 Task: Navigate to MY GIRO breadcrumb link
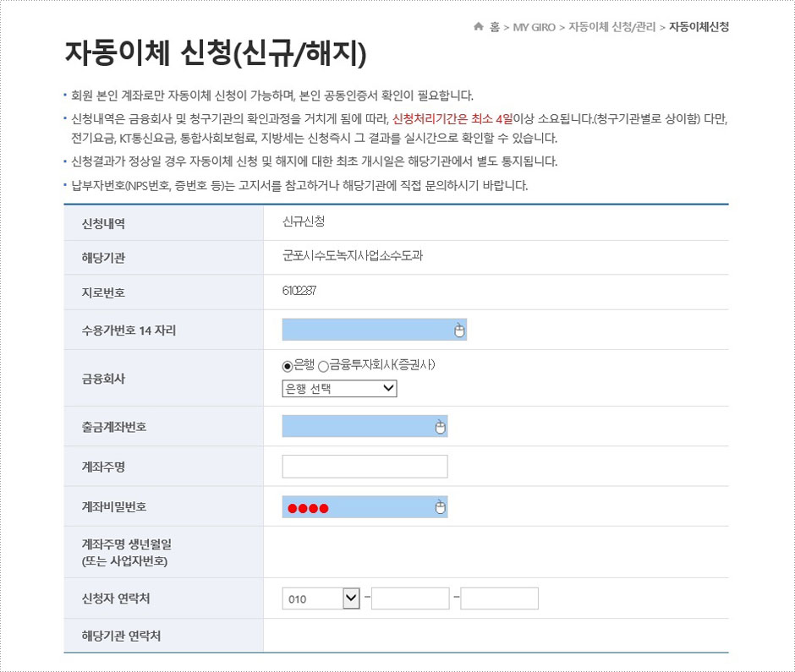(533, 27)
